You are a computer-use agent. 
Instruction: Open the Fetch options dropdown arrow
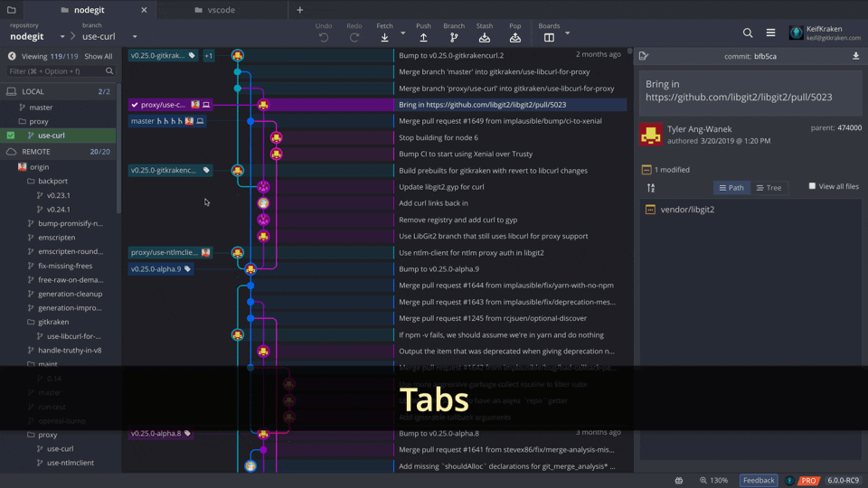click(403, 33)
